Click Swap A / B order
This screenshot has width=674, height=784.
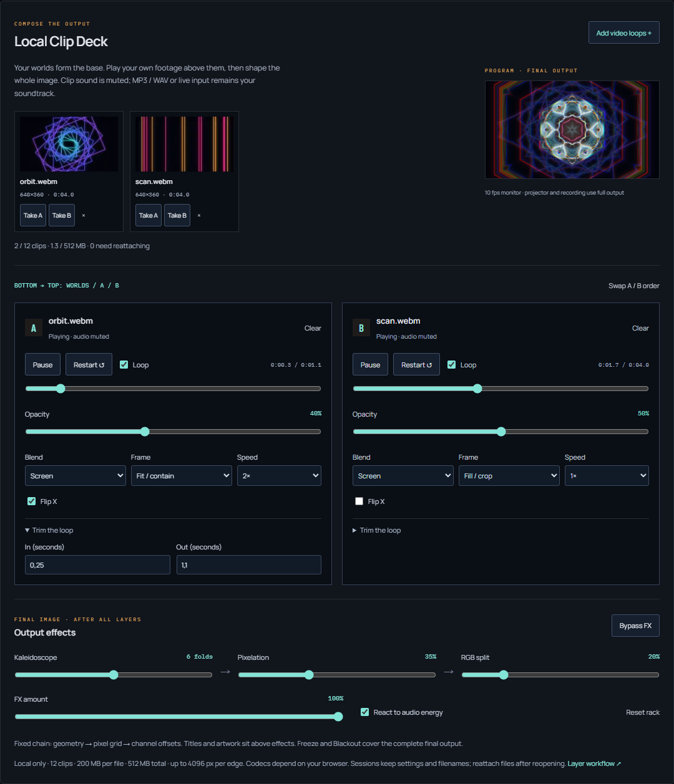(634, 286)
